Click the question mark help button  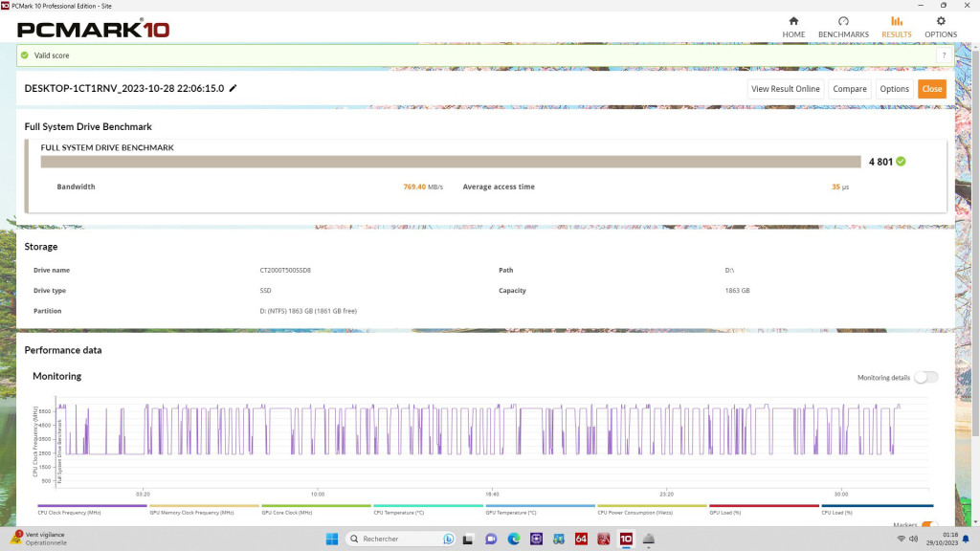point(943,55)
